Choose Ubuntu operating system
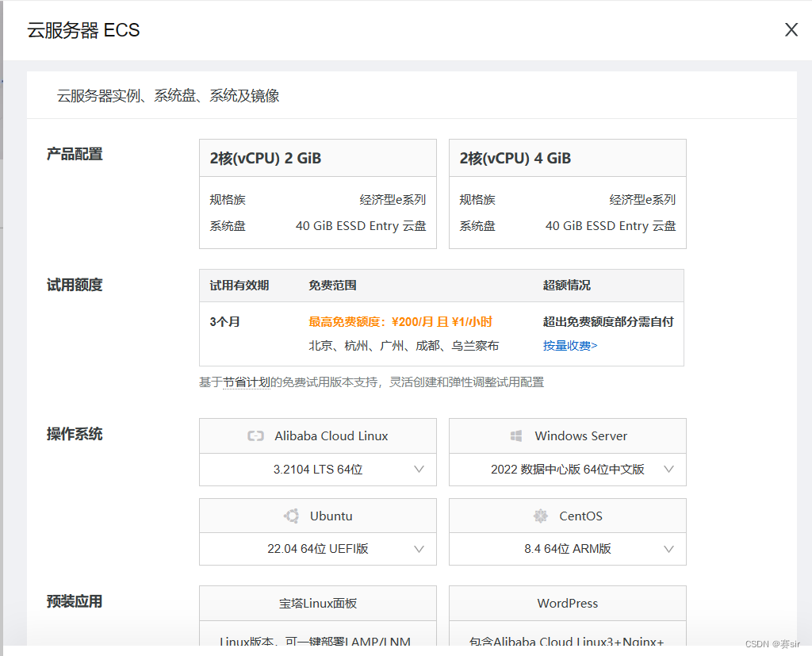 (x=317, y=516)
